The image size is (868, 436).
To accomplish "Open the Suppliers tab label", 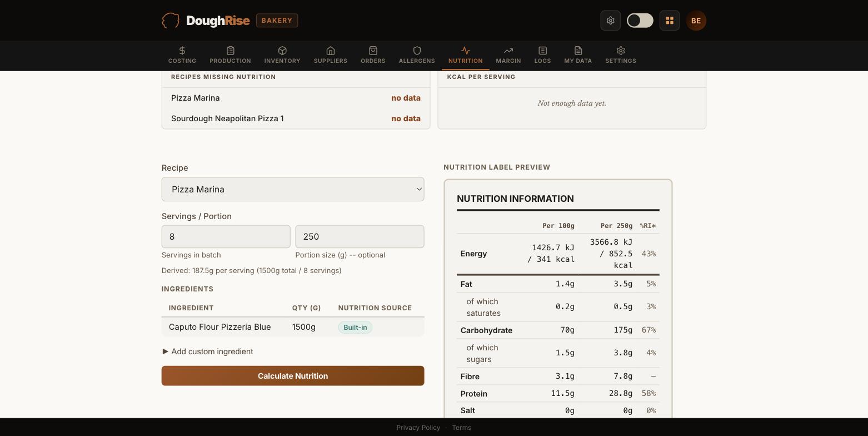I will pos(331,61).
